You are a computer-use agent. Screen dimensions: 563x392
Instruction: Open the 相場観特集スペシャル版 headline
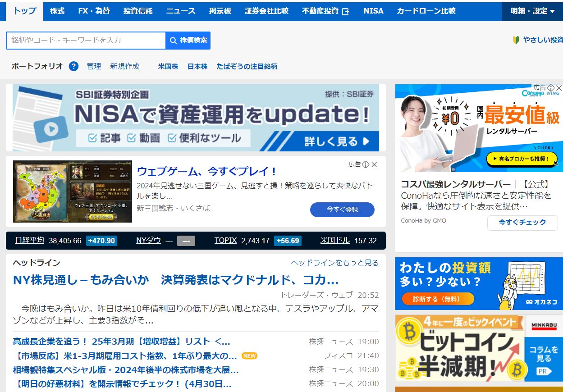(x=126, y=369)
